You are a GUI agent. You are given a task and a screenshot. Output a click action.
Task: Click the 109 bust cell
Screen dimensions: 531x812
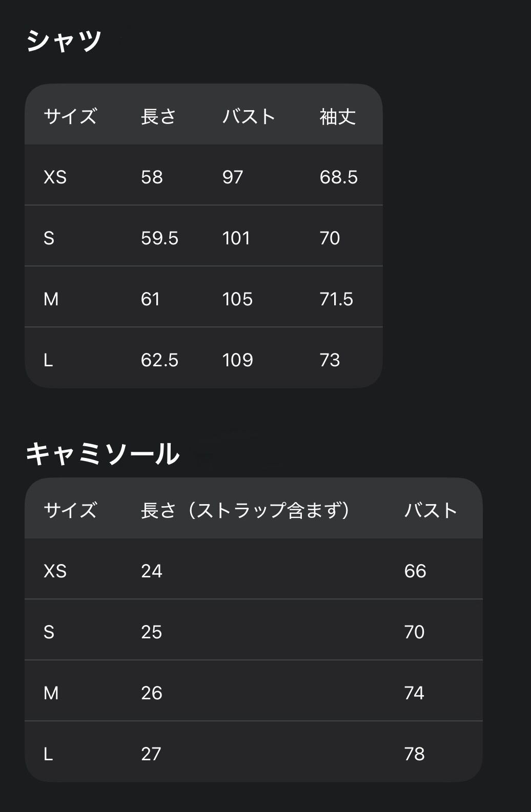pyautogui.click(x=237, y=360)
